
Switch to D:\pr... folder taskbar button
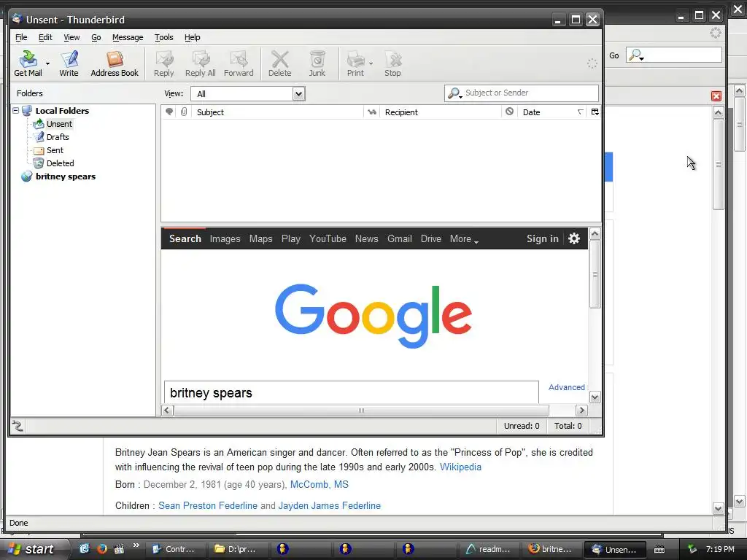pyautogui.click(x=238, y=549)
